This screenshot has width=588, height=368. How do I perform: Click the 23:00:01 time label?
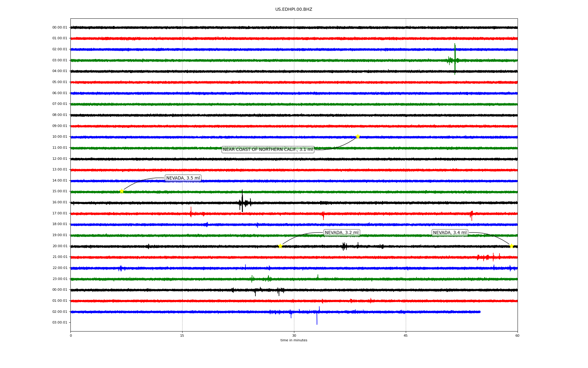point(60,279)
